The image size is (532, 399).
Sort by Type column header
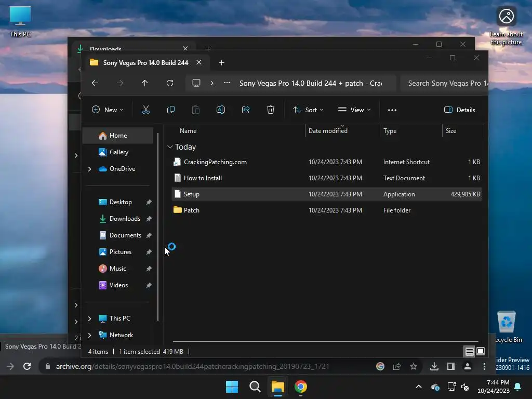390,131
